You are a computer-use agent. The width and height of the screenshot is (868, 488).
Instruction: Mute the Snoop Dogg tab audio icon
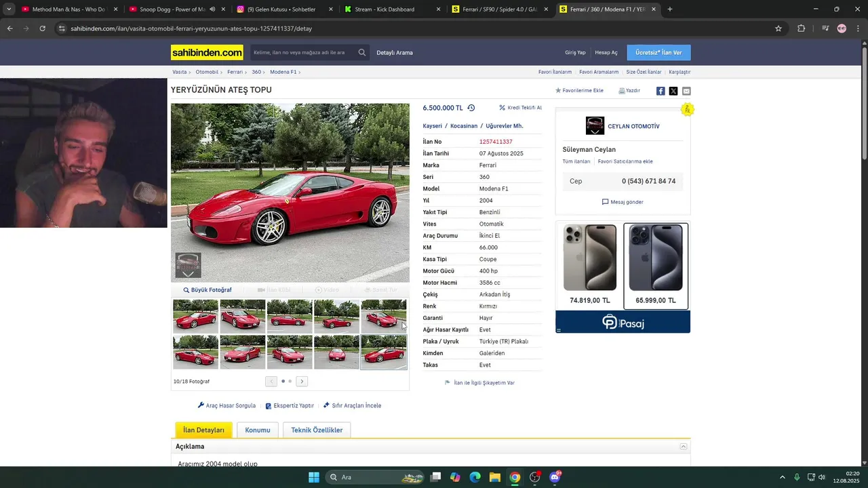point(212,9)
